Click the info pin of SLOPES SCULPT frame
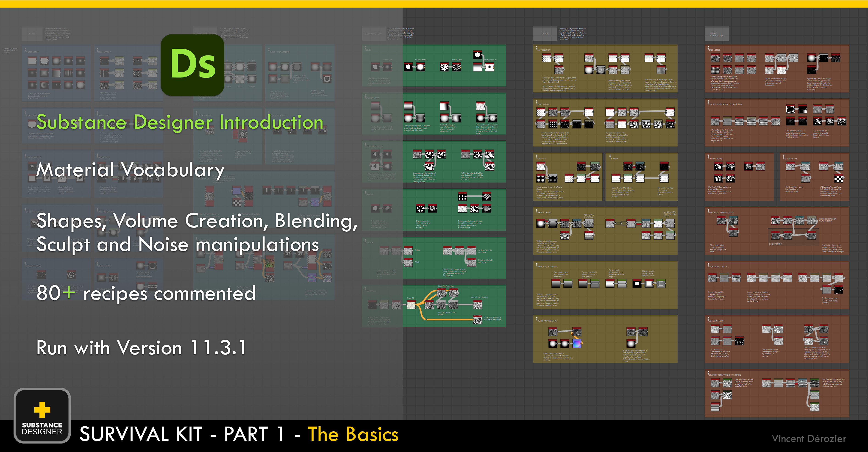Screen dimensions: 868x452 tap(537, 48)
